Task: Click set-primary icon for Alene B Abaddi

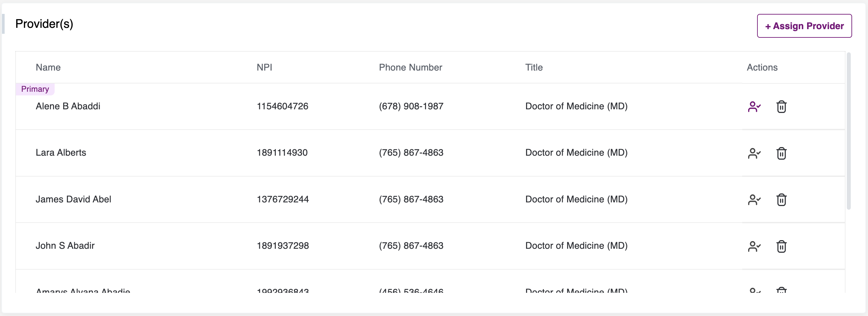Action: [x=754, y=107]
